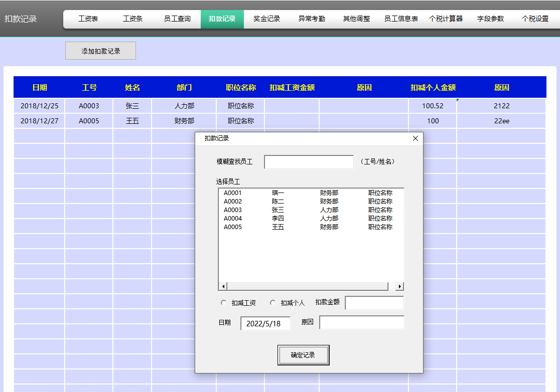560x392 pixels.
Task: Click the listbox scroll left arrow
Action: [x=223, y=286]
